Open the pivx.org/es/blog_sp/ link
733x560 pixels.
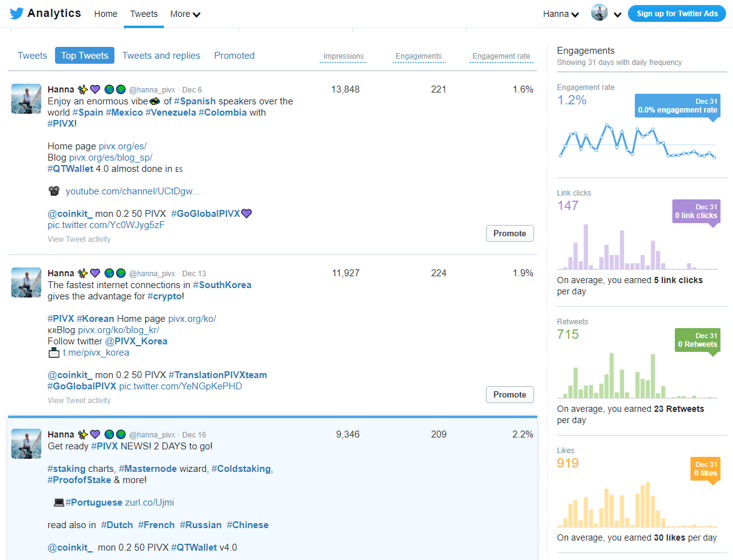(111, 157)
